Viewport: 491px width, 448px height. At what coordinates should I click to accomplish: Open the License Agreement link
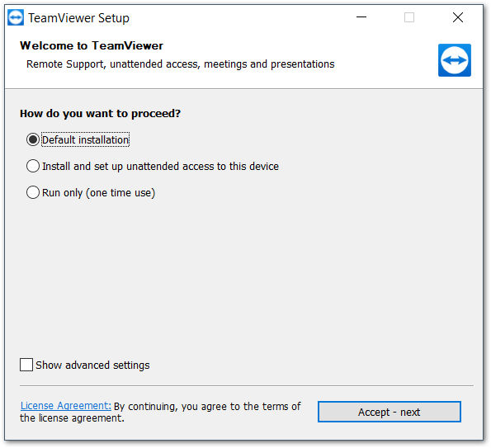point(66,406)
